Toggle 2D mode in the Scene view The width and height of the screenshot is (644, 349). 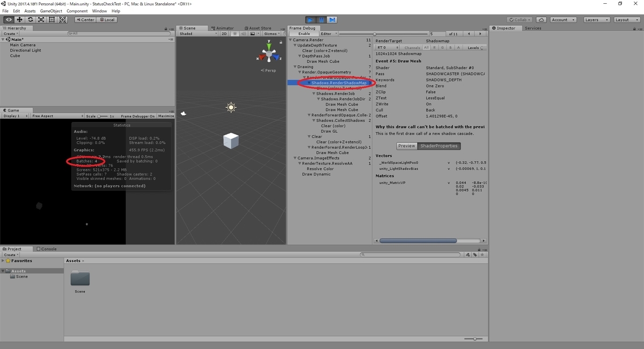[x=224, y=33]
